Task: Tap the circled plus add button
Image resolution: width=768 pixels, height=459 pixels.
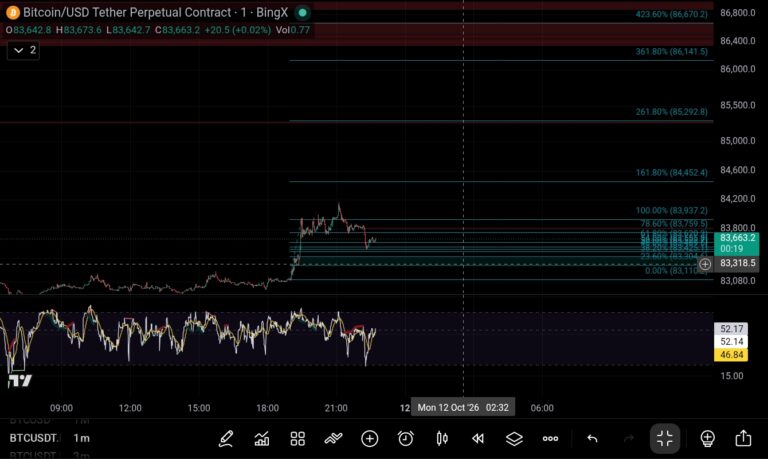Action: click(x=369, y=438)
